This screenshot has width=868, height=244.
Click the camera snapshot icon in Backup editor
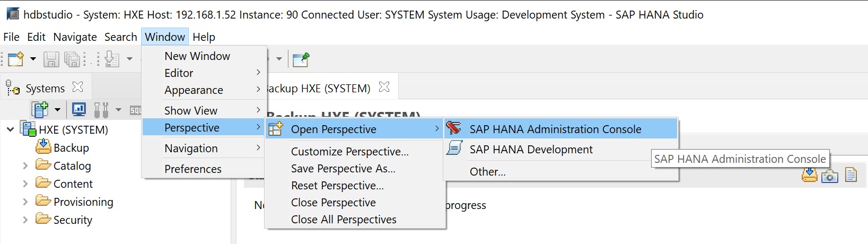[x=829, y=176]
